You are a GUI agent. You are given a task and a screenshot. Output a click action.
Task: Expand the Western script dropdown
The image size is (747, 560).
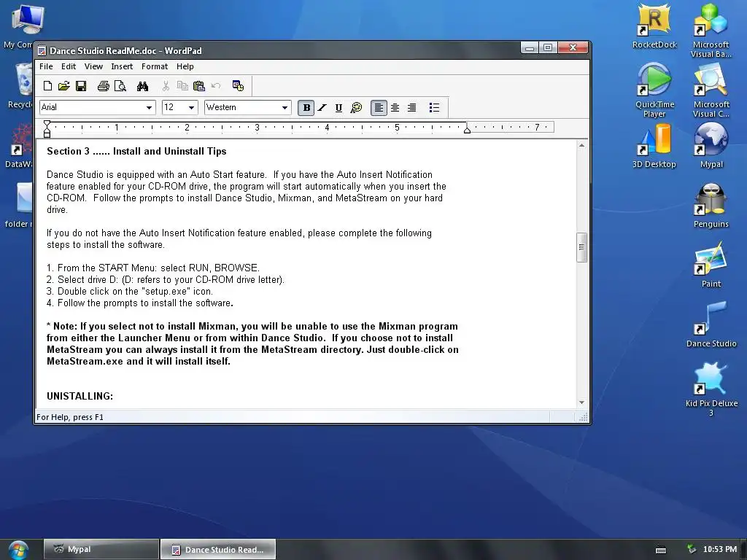(285, 108)
